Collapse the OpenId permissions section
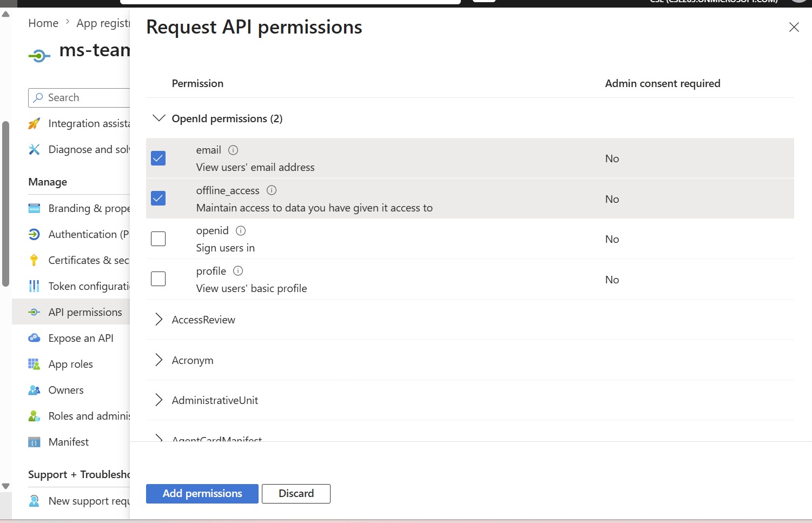The image size is (812, 523). 159,118
